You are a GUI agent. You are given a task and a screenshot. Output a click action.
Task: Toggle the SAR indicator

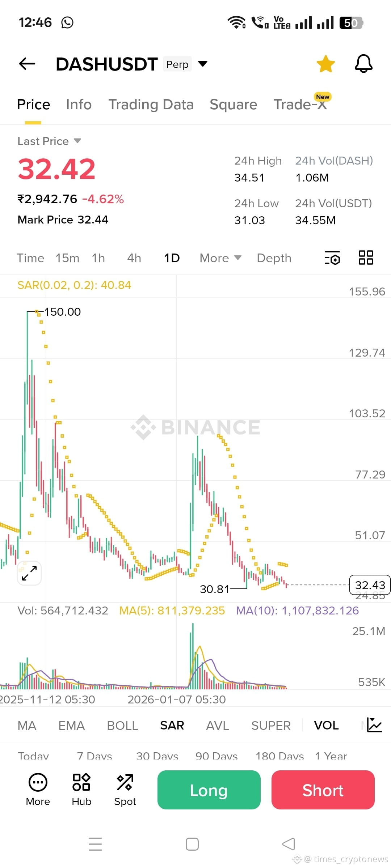pos(172,725)
